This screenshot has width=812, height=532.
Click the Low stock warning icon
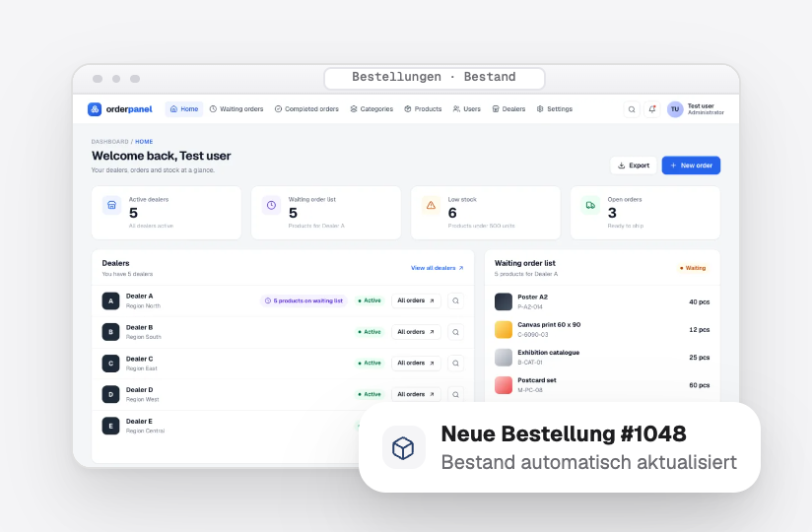point(431,206)
